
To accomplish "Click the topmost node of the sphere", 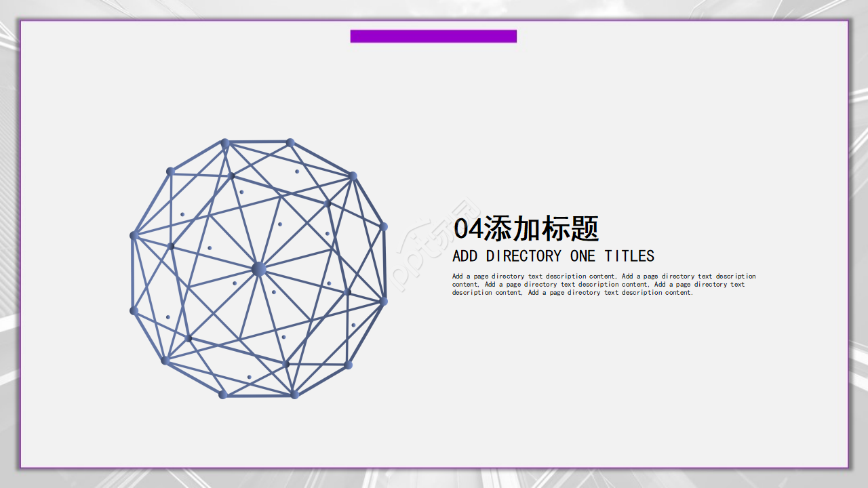I will pos(224,142).
